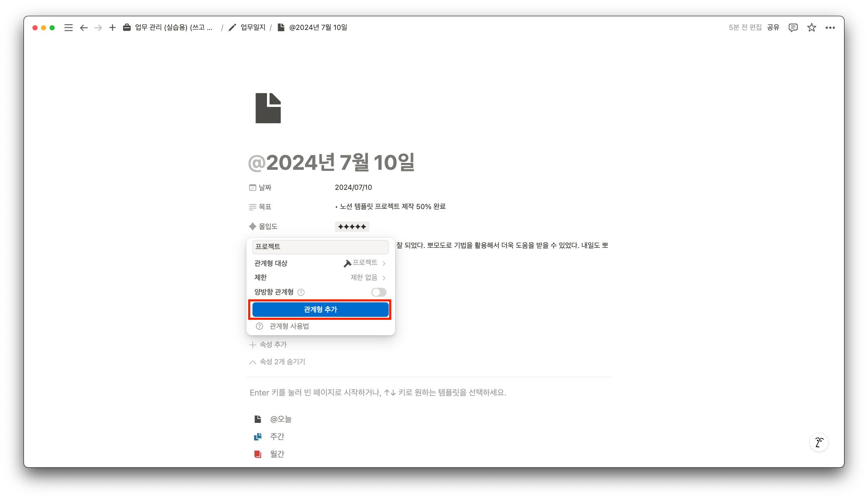Viewport: 868px width, 499px height.
Task: Go back with the left arrow
Action: pyautogui.click(x=84, y=28)
